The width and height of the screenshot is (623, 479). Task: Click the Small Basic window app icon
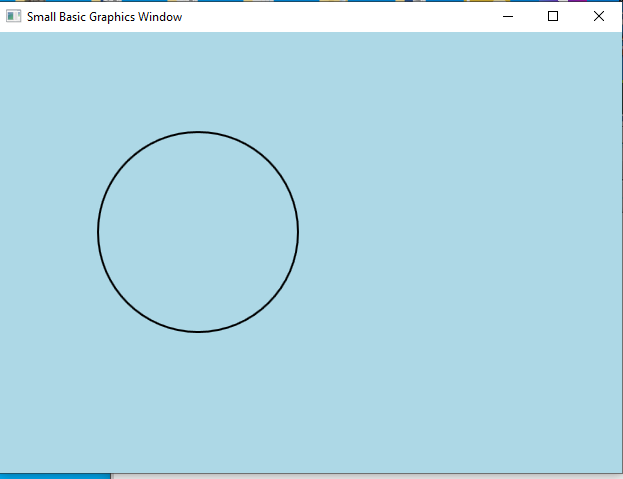[x=14, y=16]
